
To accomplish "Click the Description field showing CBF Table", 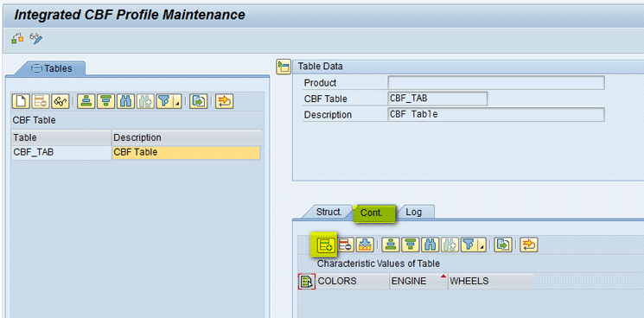I will point(495,114).
